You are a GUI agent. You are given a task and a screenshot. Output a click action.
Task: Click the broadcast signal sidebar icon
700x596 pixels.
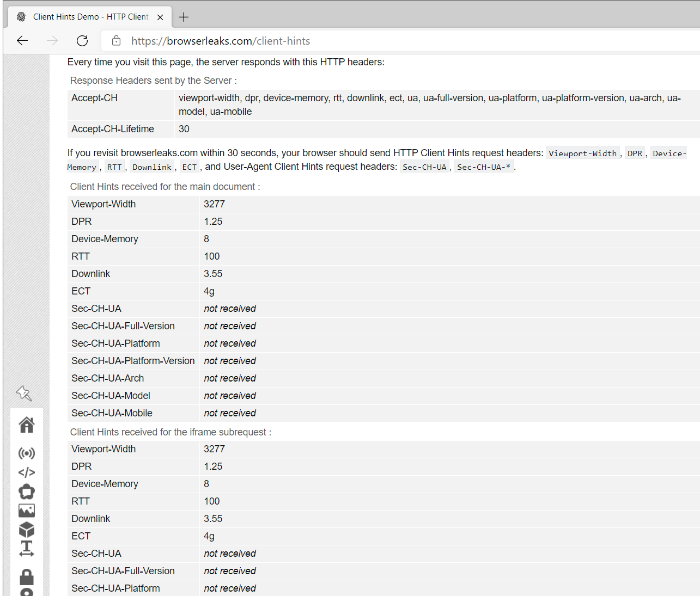[x=27, y=453]
